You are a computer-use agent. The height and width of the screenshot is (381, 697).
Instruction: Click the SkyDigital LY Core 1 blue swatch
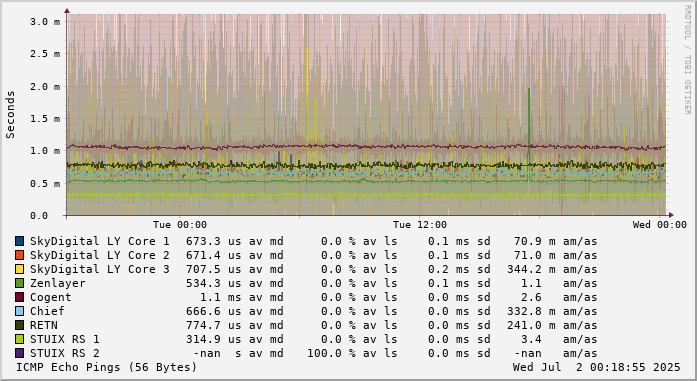(x=20, y=241)
